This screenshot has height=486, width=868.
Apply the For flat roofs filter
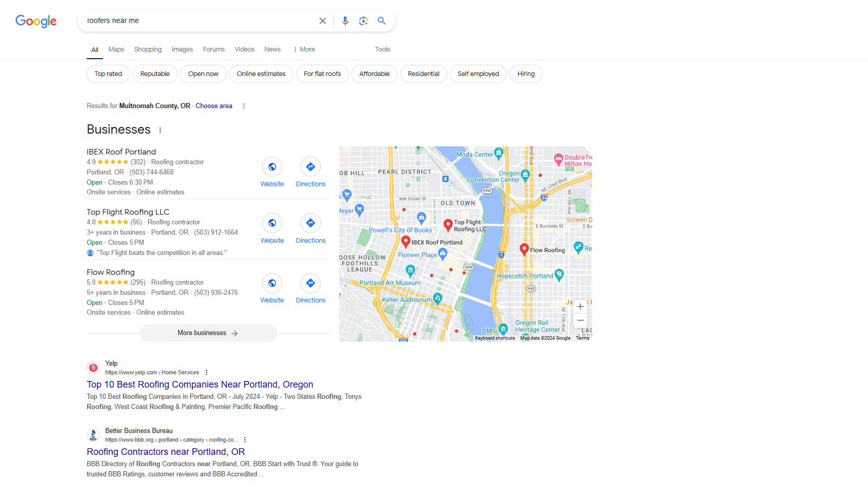pyautogui.click(x=322, y=74)
